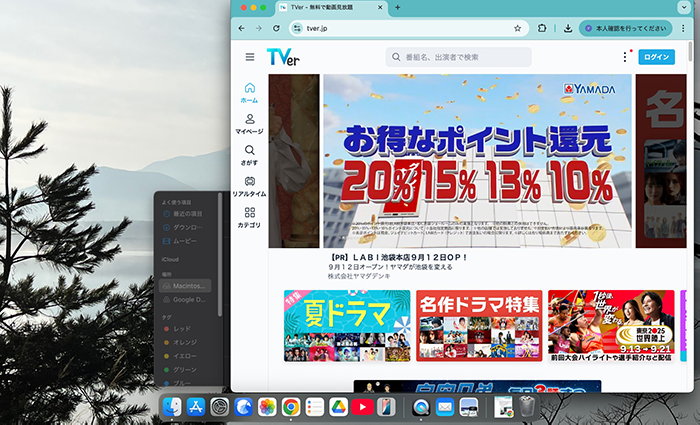The height and width of the screenshot is (425, 700).
Task: Select Google Drive in Finder sidebar
Action: pos(185,300)
